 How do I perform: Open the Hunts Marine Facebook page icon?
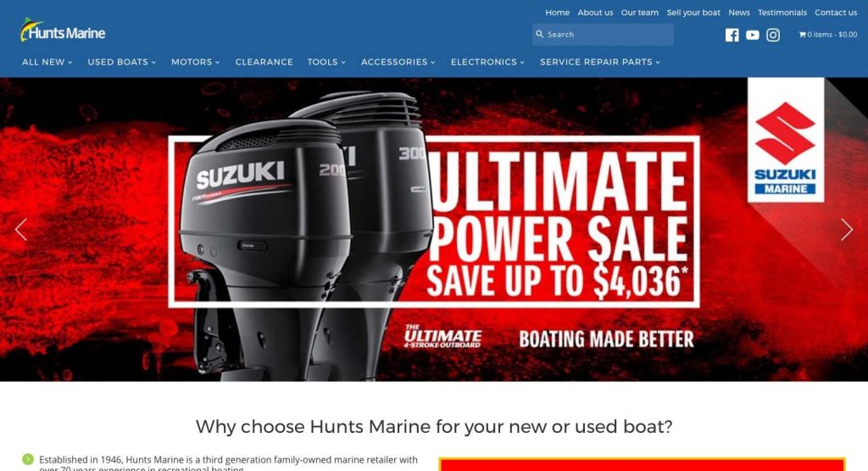click(x=732, y=35)
